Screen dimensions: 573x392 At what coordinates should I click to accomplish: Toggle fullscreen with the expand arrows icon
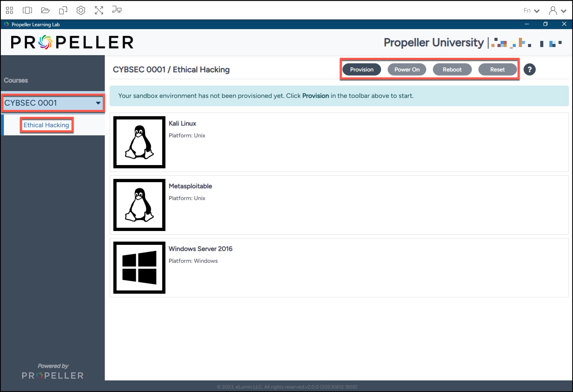click(x=99, y=10)
